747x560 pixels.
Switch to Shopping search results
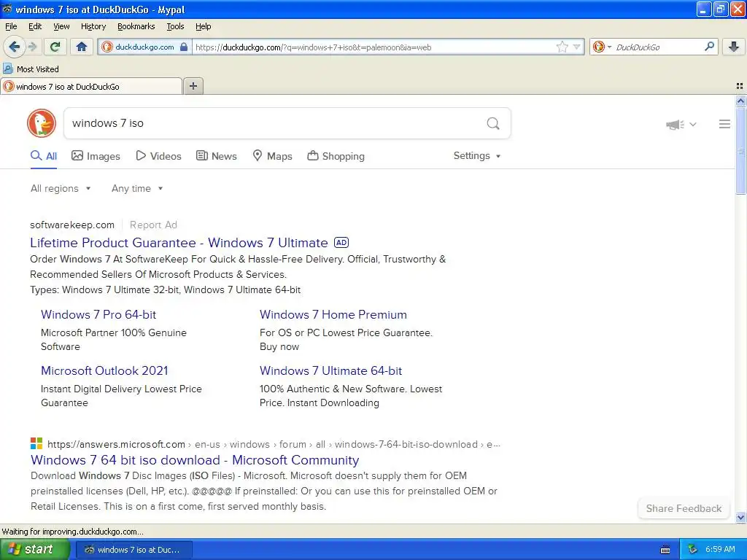336,156
